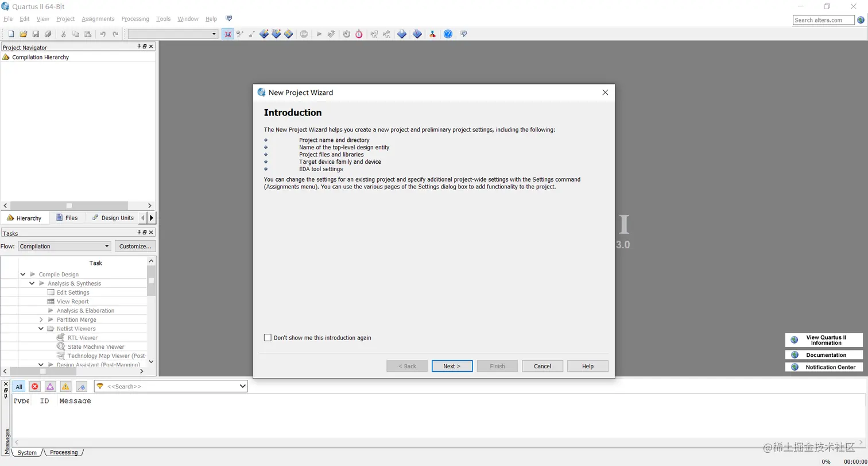Open the Notification Center link
The image size is (868, 466).
click(824, 367)
